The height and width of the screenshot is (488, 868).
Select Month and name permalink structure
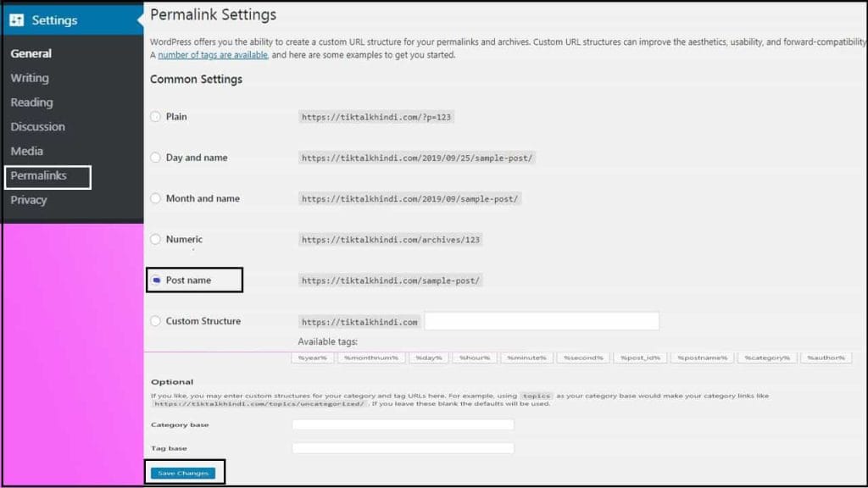click(x=155, y=198)
